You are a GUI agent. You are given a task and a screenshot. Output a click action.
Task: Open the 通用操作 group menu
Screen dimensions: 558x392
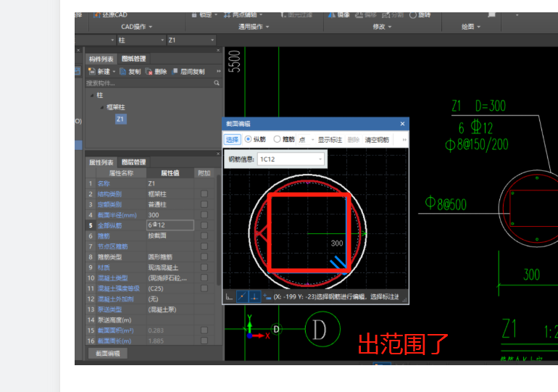click(x=254, y=27)
